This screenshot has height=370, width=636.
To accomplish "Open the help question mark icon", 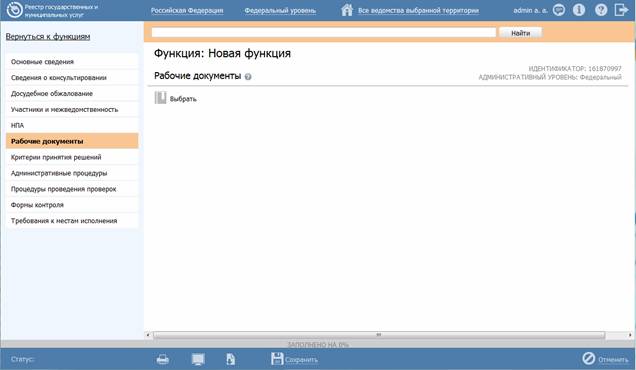I will pos(601,10).
